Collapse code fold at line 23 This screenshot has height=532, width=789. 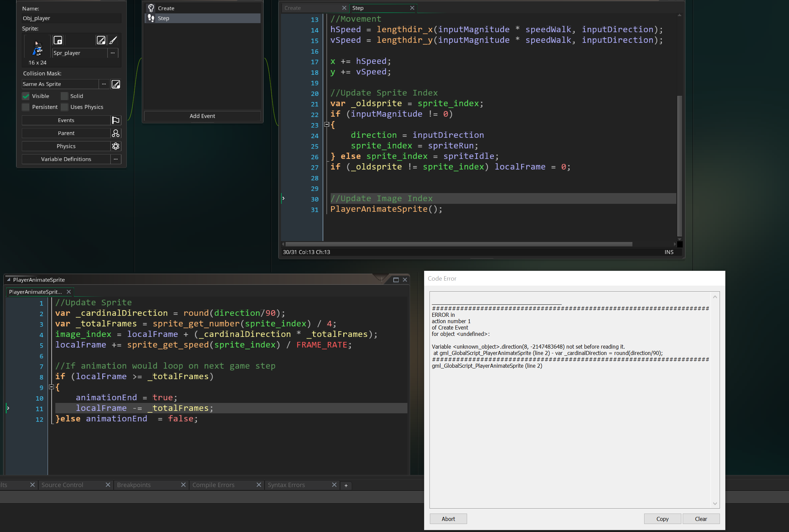327,124
